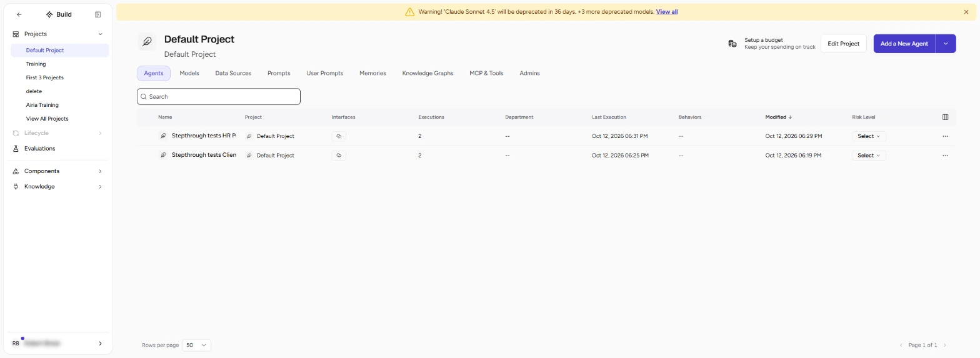Click the Projects grid icon
980x358 pixels.
pos(16,34)
